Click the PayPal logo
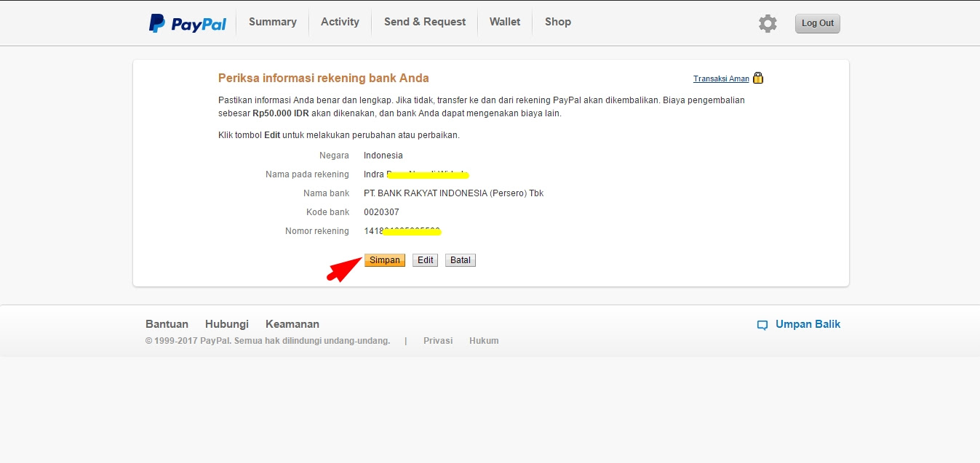The image size is (980, 463). click(x=188, y=23)
